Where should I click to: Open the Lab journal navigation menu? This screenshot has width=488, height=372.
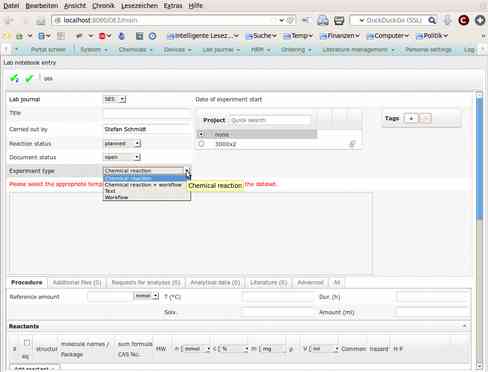point(221,50)
